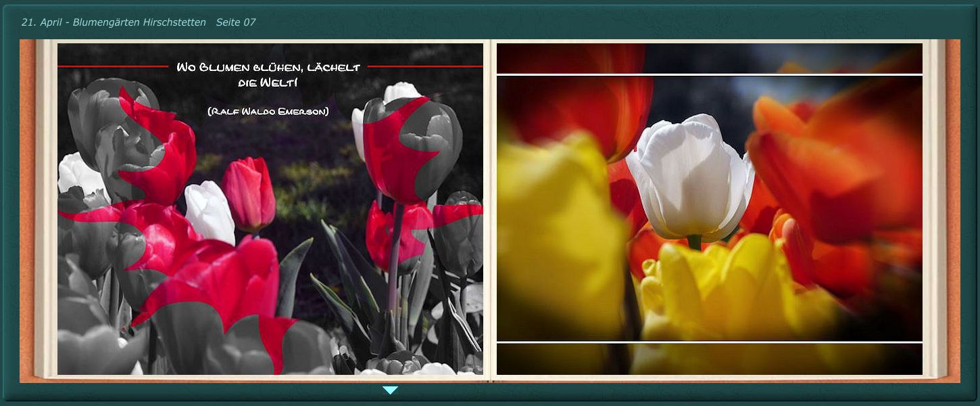Click the '(Ralf Waldo Emerson)' attribution
This screenshot has height=406, width=980.
(x=268, y=111)
